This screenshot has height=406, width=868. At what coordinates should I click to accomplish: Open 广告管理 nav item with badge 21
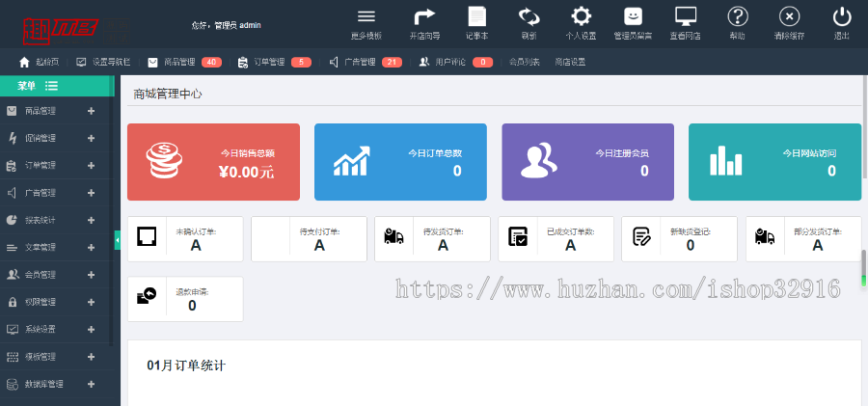point(366,62)
